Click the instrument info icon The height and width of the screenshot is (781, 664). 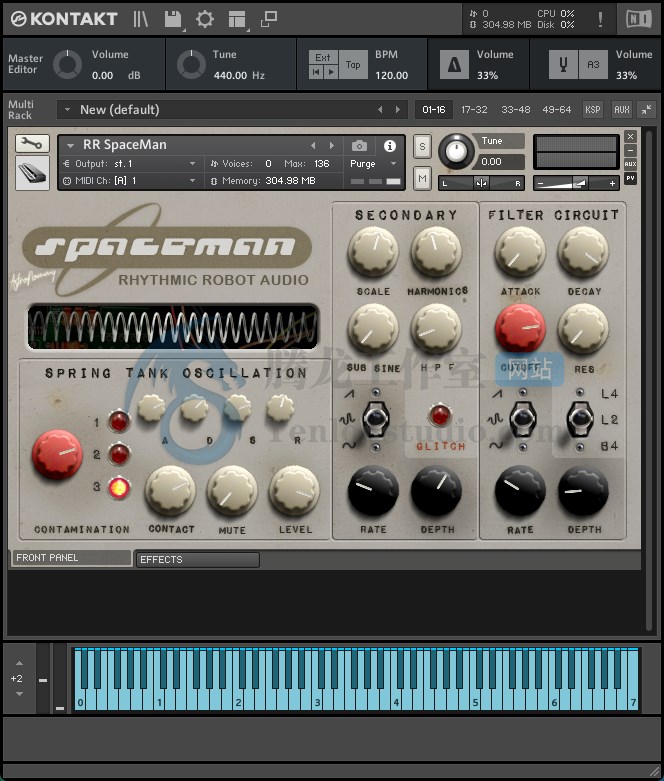[x=390, y=145]
